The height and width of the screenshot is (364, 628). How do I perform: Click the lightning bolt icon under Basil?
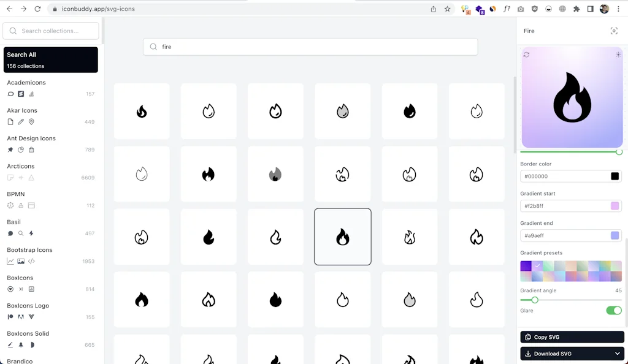31,233
